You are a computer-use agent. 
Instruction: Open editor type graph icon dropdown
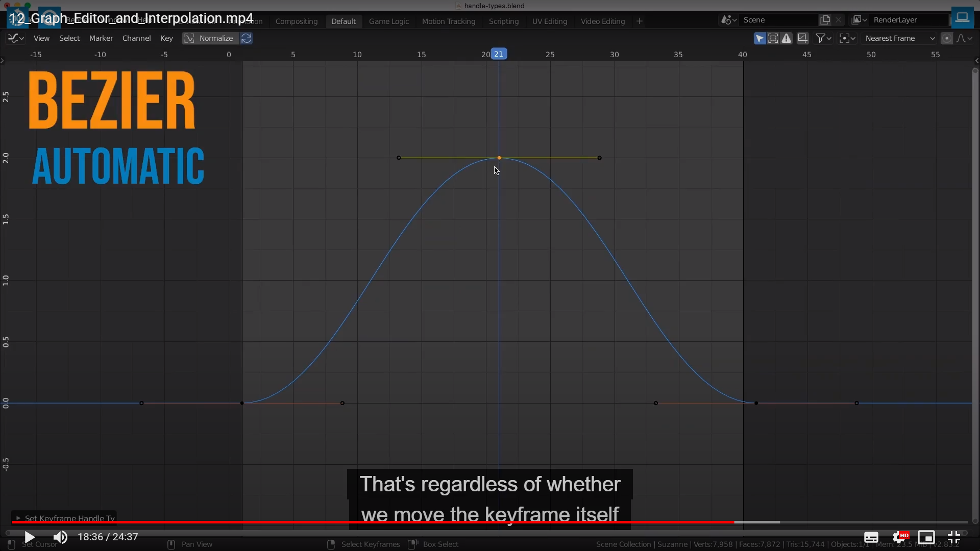point(15,38)
